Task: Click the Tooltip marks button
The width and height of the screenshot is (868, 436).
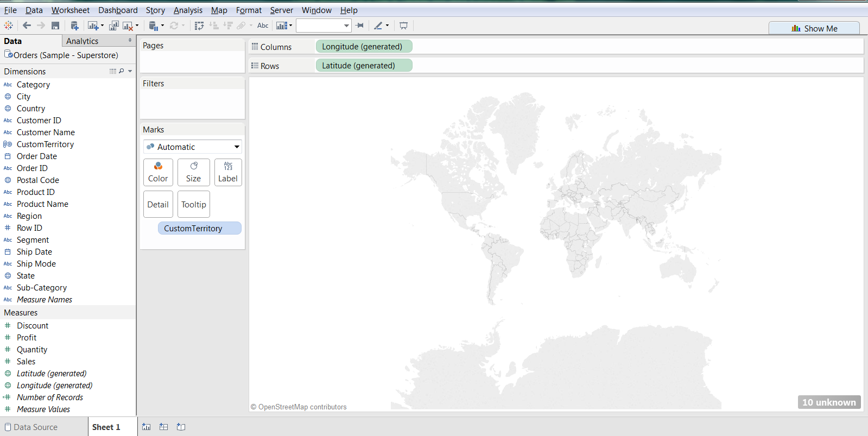Action: coord(193,204)
